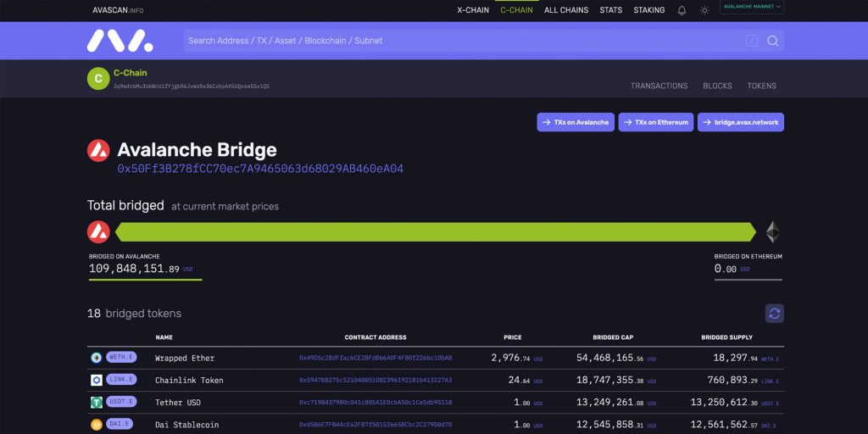Open Avalanche Mainnet network dropdown
The height and width of the screenshot is (434, 868).
pyautogui.click(x=752, y=8)
